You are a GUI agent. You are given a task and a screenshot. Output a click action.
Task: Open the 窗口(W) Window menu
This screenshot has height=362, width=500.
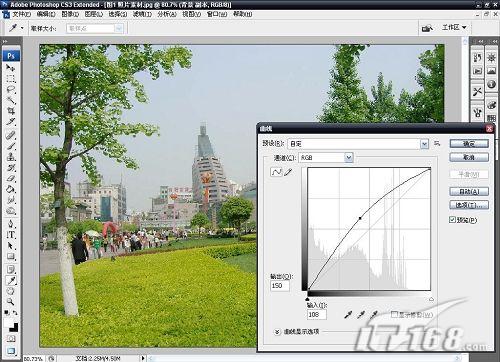point(217,14)
